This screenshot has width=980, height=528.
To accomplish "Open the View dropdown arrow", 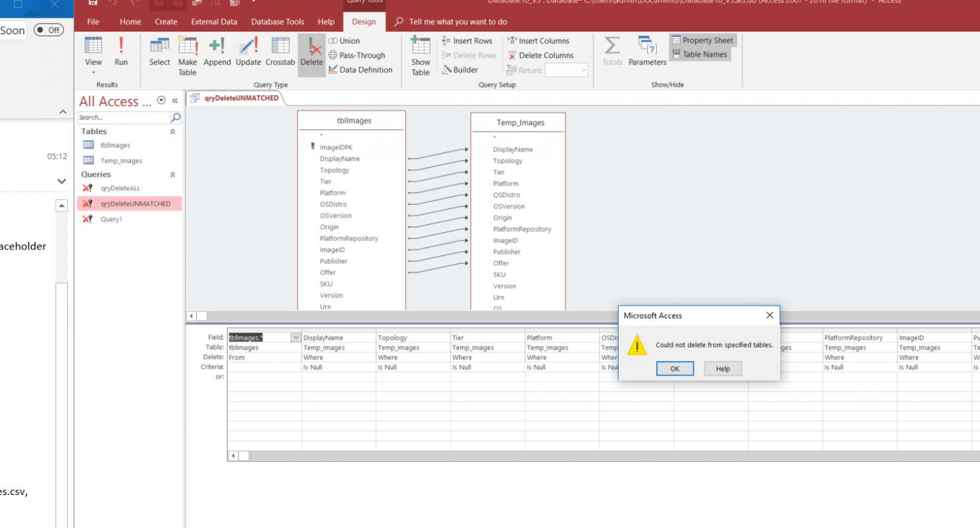I will 94,71.
